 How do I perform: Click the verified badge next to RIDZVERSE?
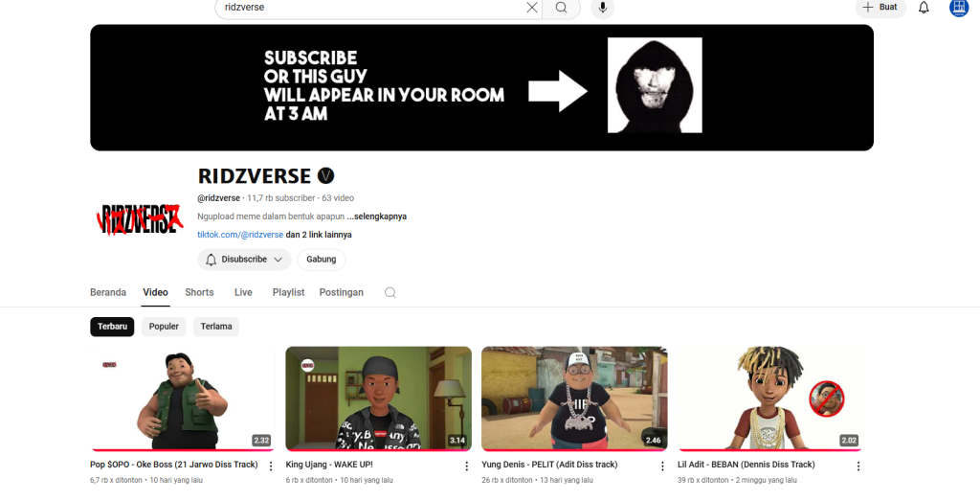click(325, 175)
